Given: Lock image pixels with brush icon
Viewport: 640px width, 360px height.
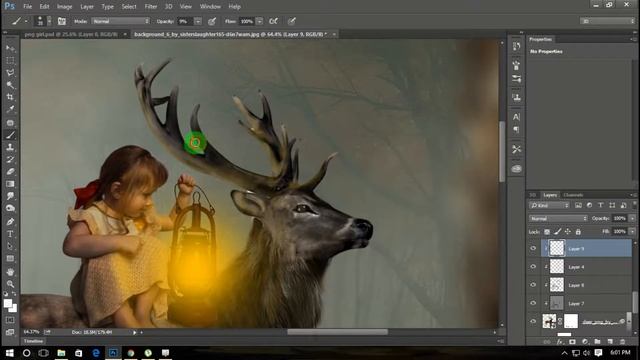Looking at the screenshot, I should point(558,232).
